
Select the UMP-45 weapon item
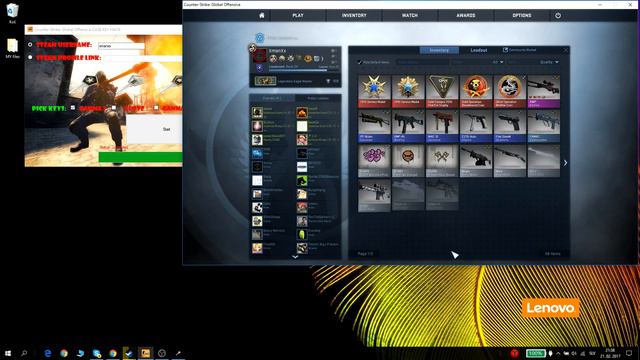point(408,126)
